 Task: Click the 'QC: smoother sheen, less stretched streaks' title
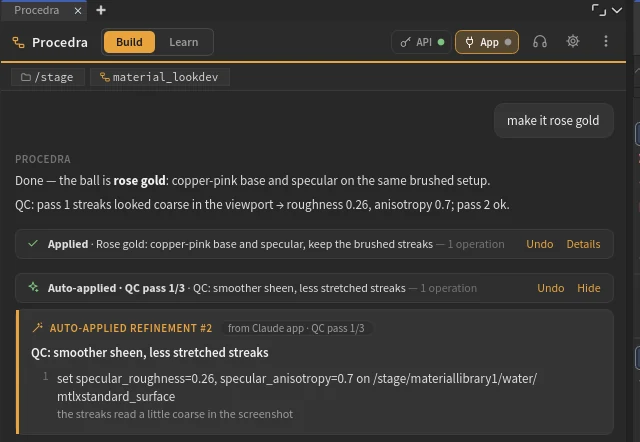pos(150,353)
